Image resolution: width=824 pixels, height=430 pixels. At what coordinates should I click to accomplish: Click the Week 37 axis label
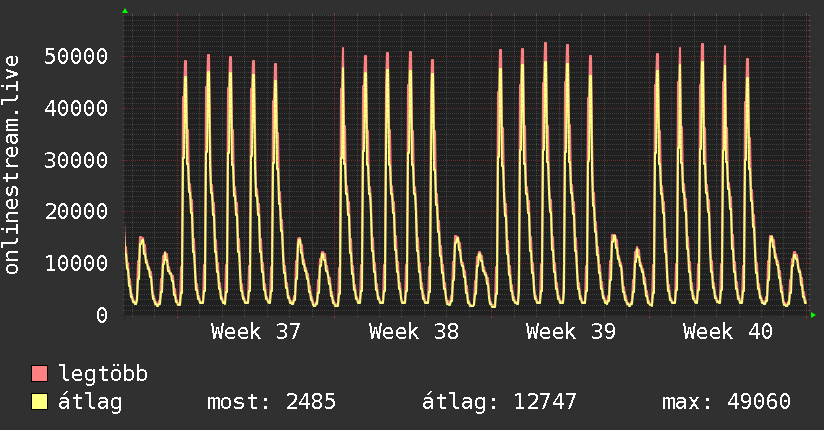click(x=255, y=332)
